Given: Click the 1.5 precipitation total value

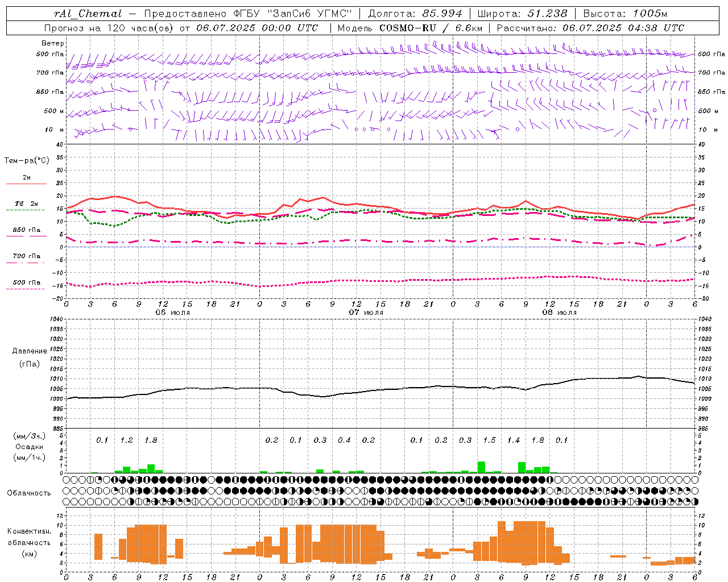Looking at the screenshot, I should [x=489, y=440].
